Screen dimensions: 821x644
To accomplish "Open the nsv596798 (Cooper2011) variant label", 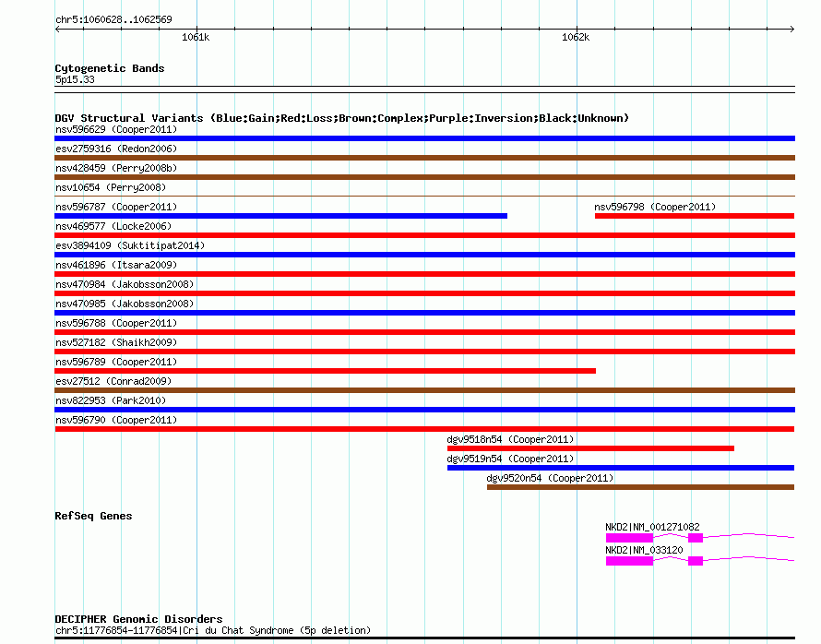I will pos(654,207).
